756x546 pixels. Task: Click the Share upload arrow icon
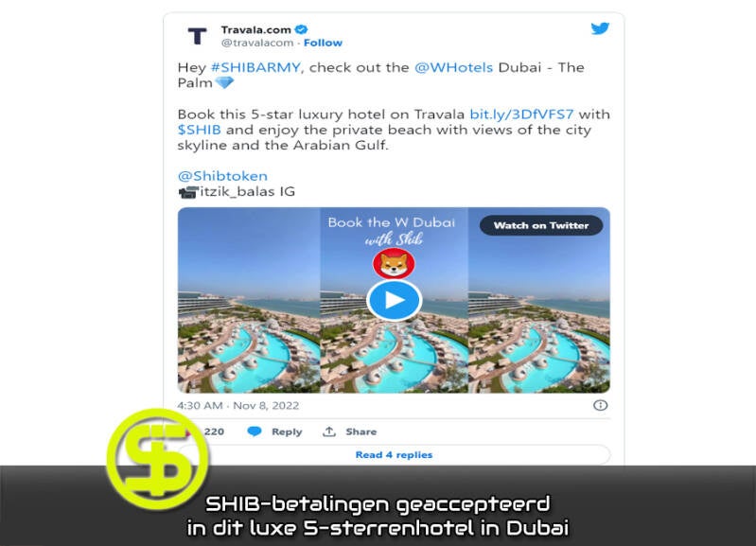329,432
